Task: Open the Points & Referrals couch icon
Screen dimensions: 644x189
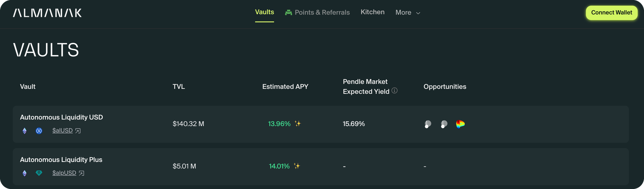Action: click(x=289, y=13)
